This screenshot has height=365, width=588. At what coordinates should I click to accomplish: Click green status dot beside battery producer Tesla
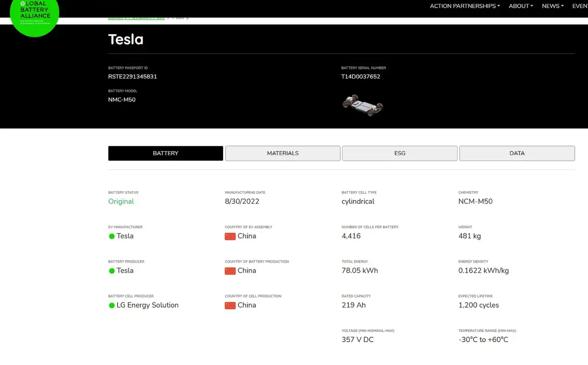(x=112, y=271)
